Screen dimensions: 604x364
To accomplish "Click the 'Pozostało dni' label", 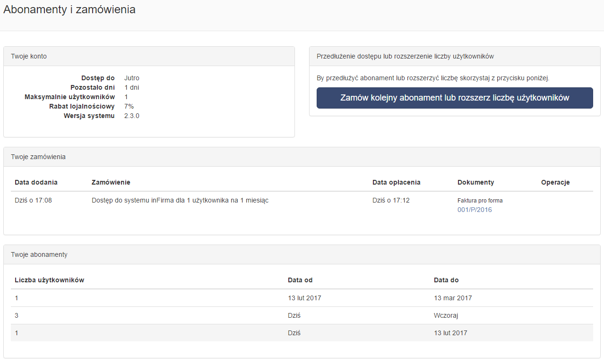I will coord(93,87).
